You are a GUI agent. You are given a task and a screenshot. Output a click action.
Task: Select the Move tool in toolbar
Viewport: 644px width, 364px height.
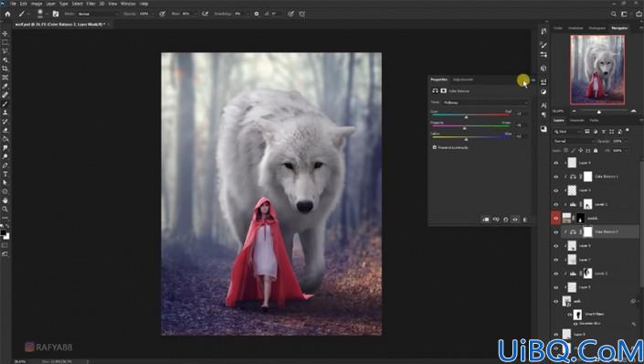tap(5, 33)
